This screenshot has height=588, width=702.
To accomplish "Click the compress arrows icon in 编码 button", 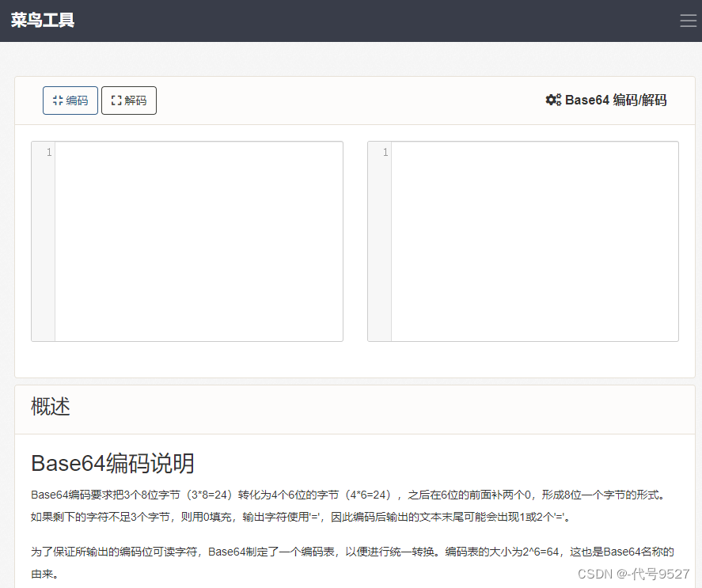I will [58, 100].
